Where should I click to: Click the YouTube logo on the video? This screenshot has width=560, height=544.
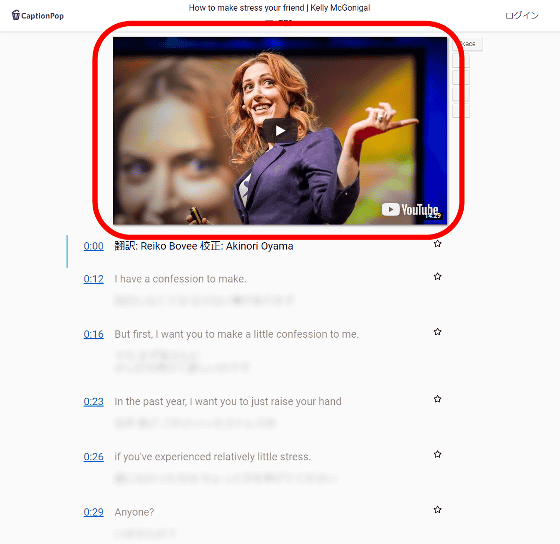410,210
